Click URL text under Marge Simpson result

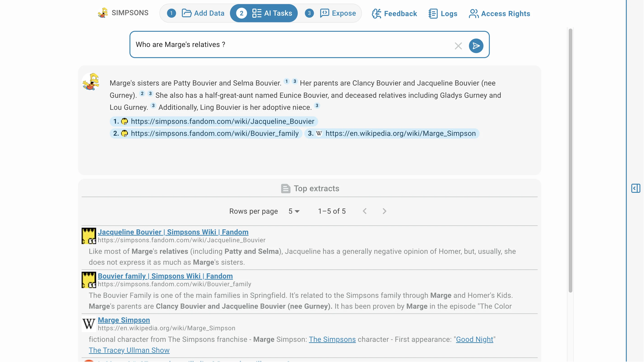pyautogui.click(x=166, y=328)
